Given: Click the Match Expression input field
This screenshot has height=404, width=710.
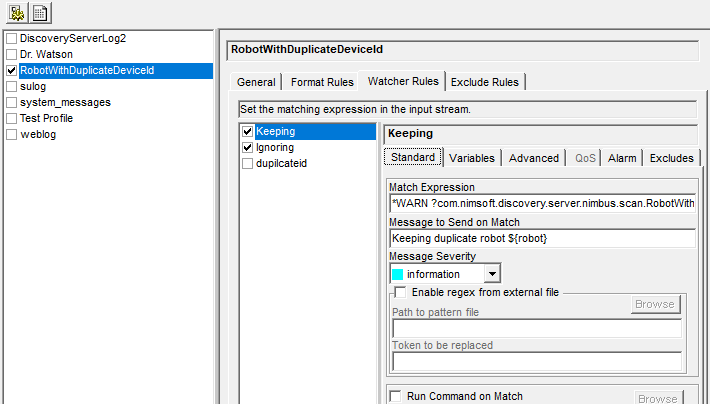Looking at the screenshot, I should [542, 204].
